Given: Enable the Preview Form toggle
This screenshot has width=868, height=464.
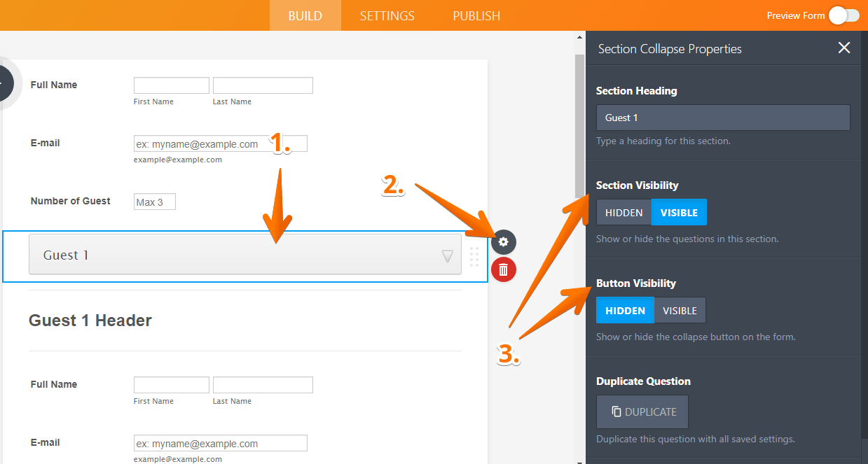Looking at the screenshot, I should (x=843, y=15).
